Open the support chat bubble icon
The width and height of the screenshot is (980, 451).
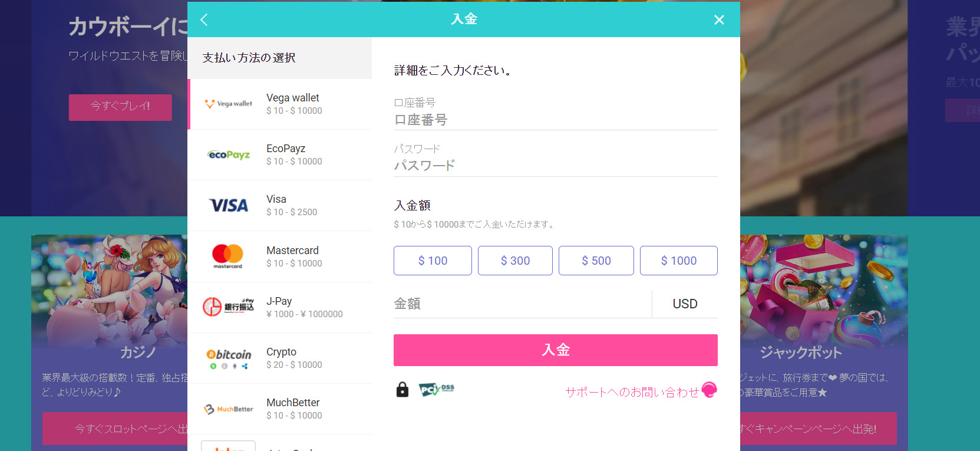point(710,390)
